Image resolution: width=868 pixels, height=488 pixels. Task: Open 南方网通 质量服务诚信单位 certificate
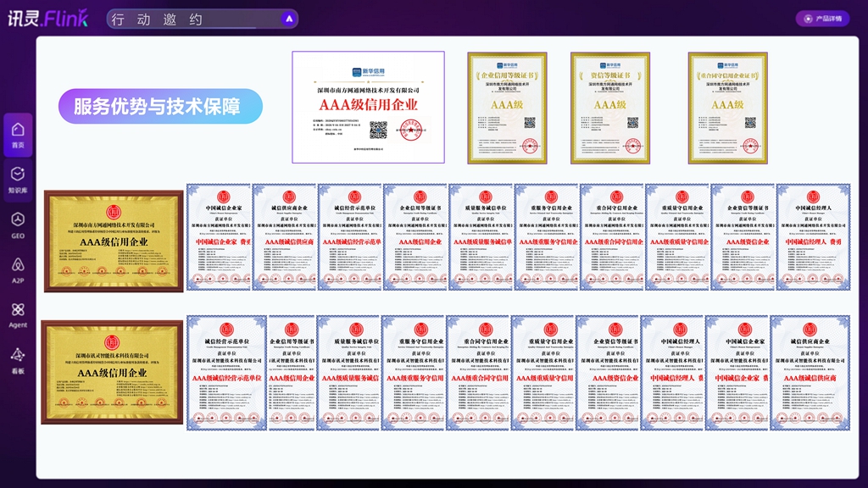pos(481,237)
